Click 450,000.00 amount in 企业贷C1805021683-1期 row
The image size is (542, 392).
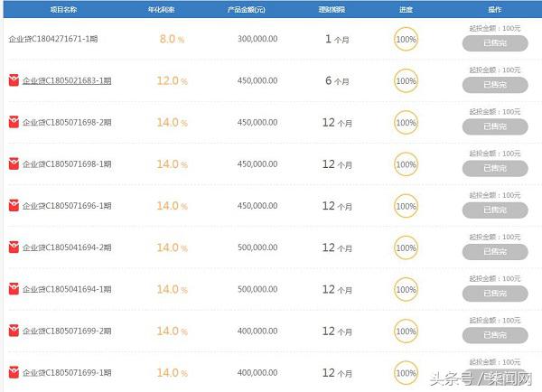click(257, 80)
